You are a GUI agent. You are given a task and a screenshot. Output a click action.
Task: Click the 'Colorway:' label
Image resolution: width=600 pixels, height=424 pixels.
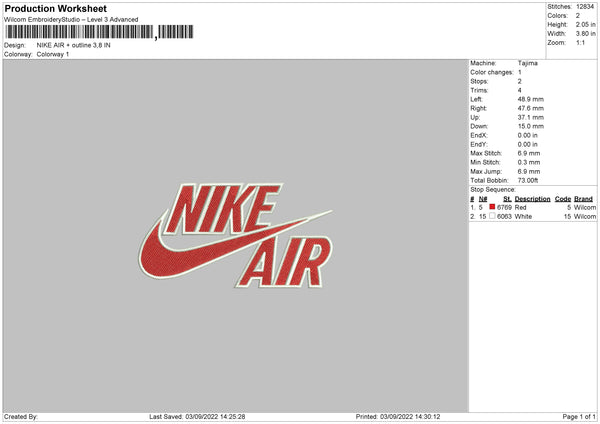click(x=18, y=54)
